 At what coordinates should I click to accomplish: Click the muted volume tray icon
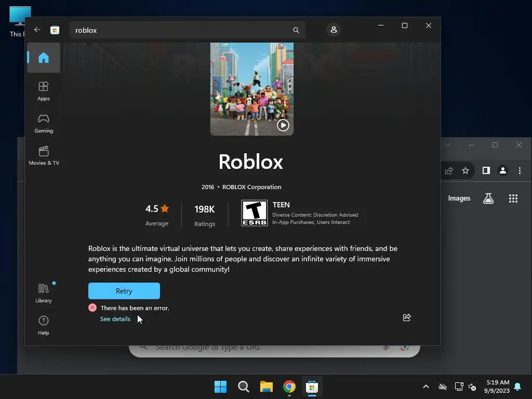tap(472, 387)
